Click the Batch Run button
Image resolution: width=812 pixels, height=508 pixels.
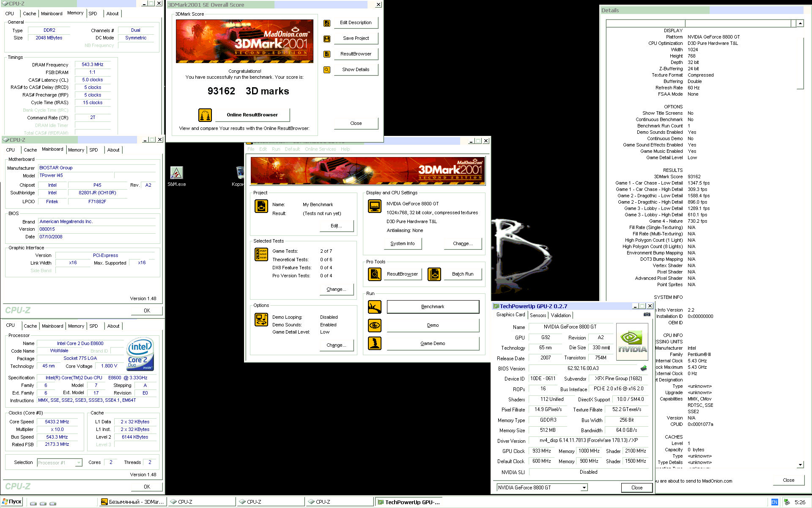click(x=463, y=274)
